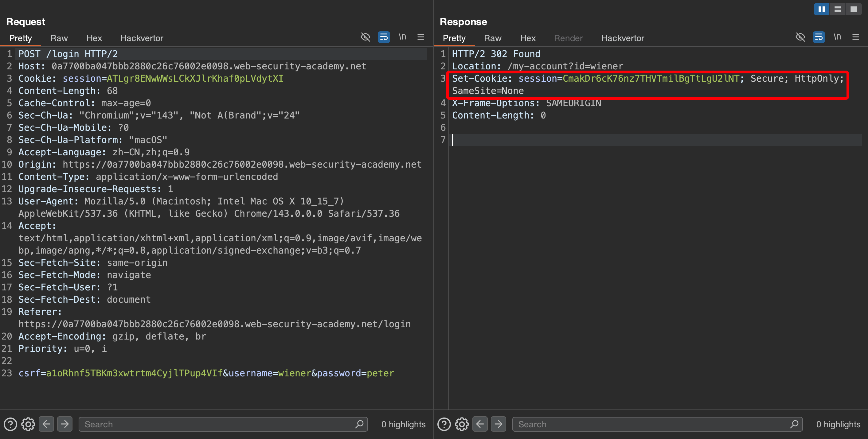This screenshot has height=439, width=868.
Task: Open Response search settings gear
Action: (x=462, y=424)
